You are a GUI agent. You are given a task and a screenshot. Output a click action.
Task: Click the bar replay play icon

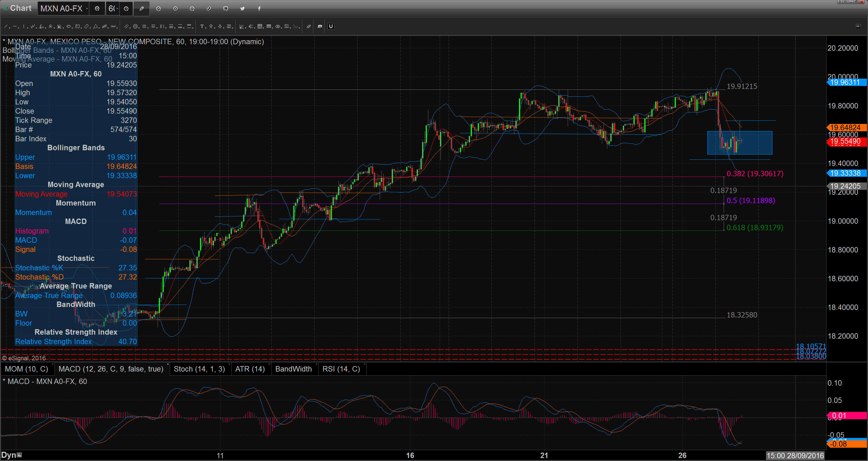pos(175,9)
